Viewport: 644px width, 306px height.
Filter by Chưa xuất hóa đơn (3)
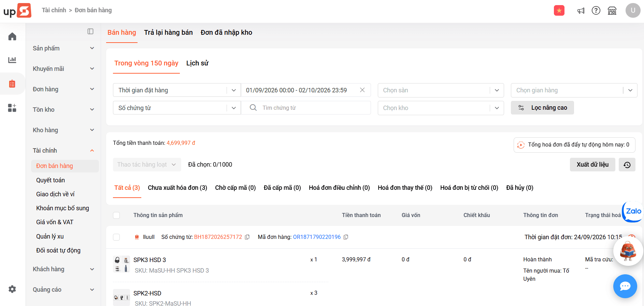coord(177,188)
